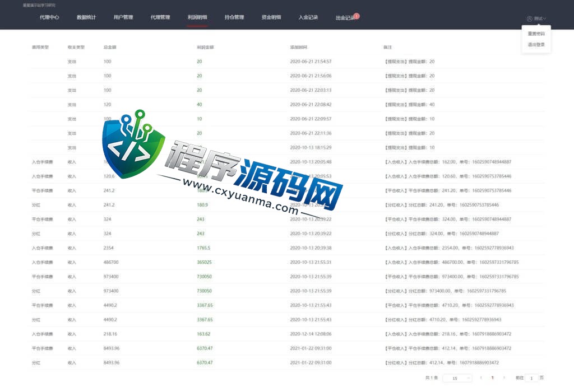Click 备注 column header
The width and height of the screenshot is (574, 392).
click(x=388, y=47)
